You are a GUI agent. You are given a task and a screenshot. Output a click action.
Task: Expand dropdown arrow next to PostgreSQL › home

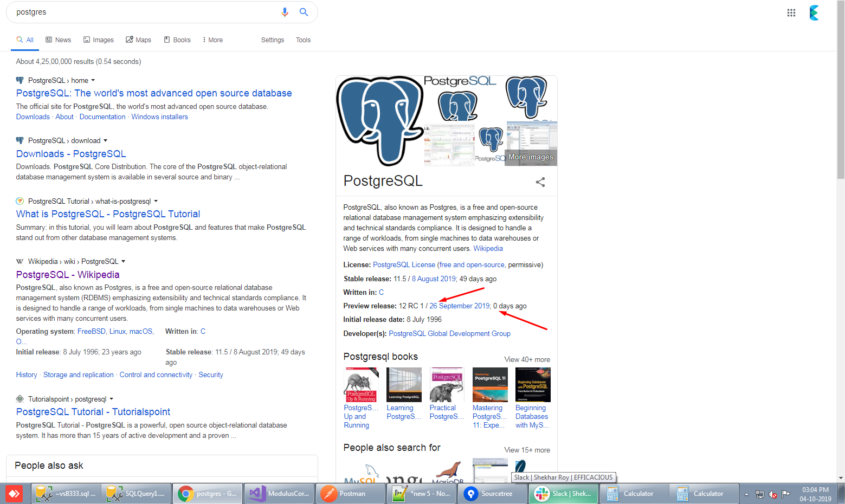(x=93, y=80)
